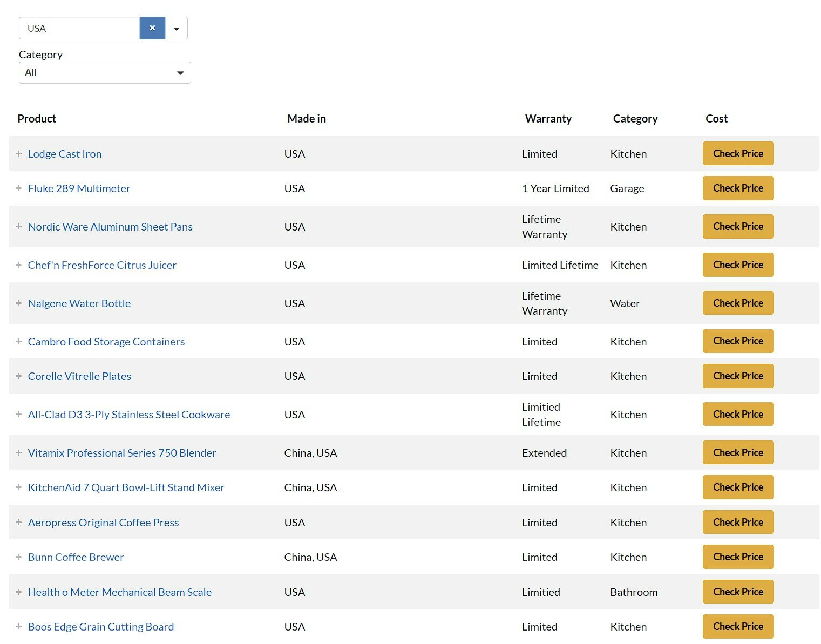The width and height of the screenshot is (821, 644).
Task: Expand KitchenAid 7 Quart Mixer row
Action: (x=18, y=487)
